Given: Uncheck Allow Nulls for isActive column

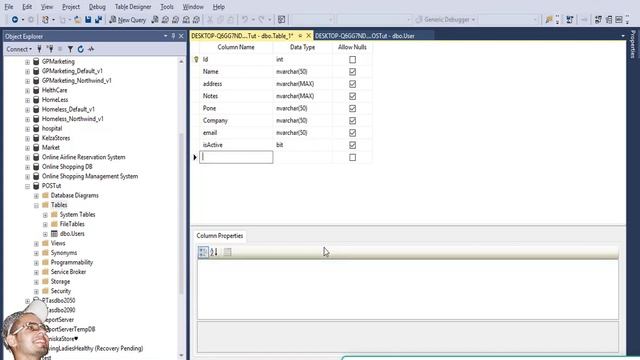Looking at the screenshot, I should click(x=352, y=145).
